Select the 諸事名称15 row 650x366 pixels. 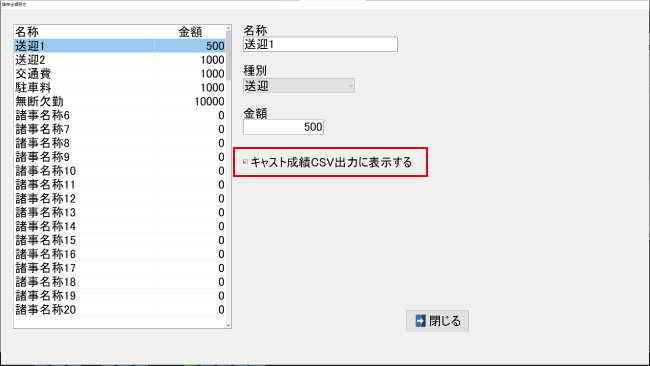click(120, 240)
